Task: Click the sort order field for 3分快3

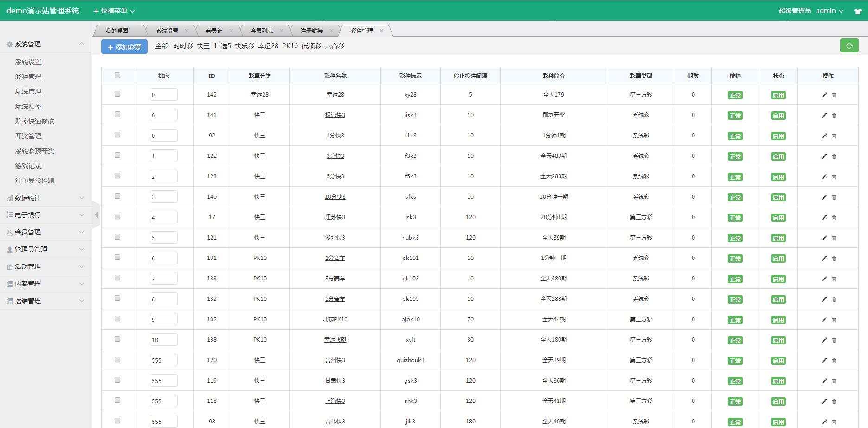Action: [x=163, y=156]
